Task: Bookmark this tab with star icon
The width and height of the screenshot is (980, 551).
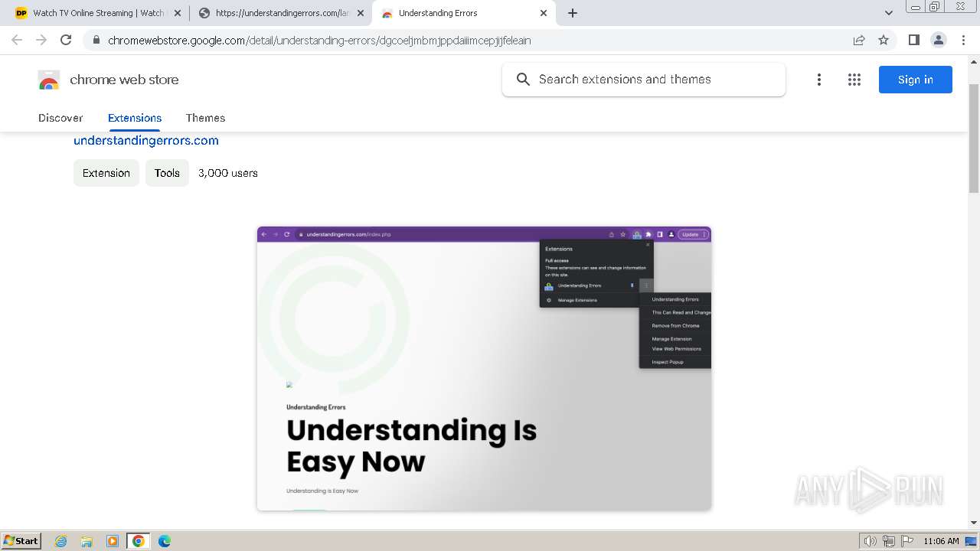Action: [x=884, y=40]
